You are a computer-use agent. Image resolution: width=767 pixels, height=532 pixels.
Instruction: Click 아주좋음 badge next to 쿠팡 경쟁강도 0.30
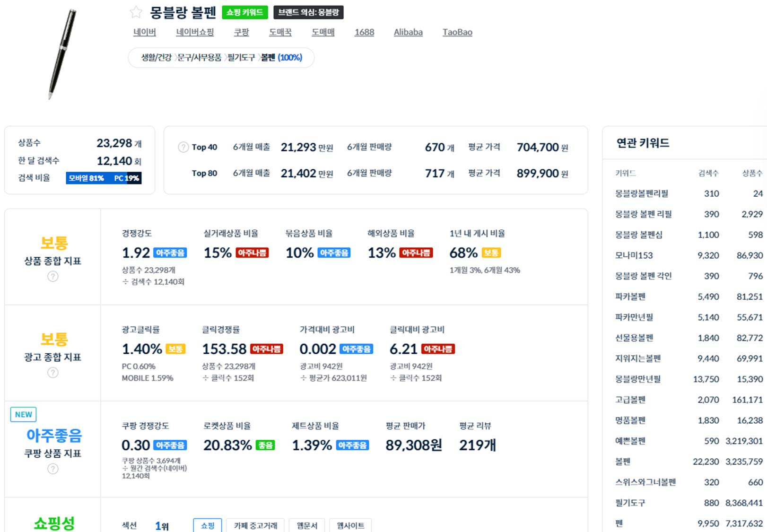tap(170, 445)
